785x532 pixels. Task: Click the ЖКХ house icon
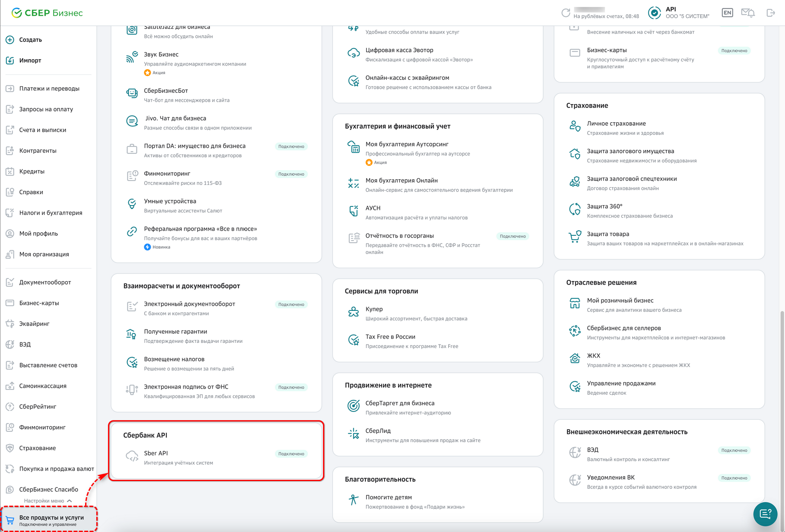[x=575, y=358]
